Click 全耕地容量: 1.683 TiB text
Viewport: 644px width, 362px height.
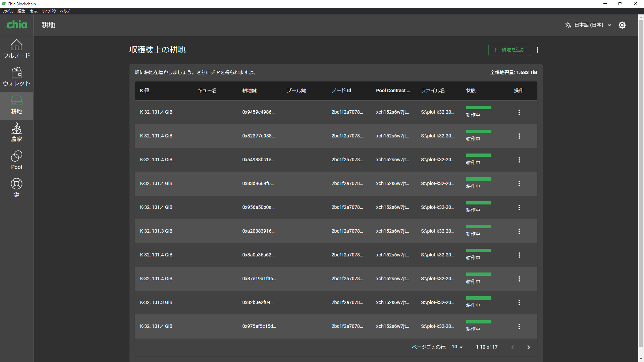point(514,72)
